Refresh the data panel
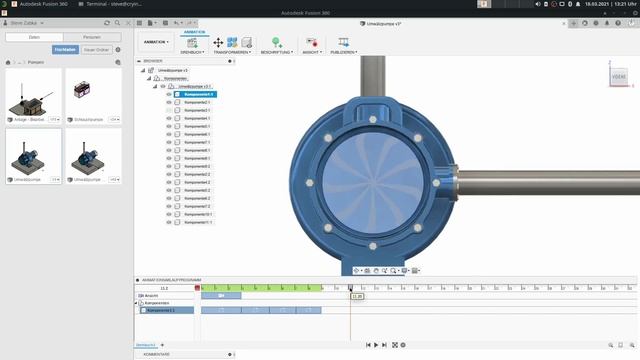The height and width of the screenshot is (360, 640). coord(107,23)
